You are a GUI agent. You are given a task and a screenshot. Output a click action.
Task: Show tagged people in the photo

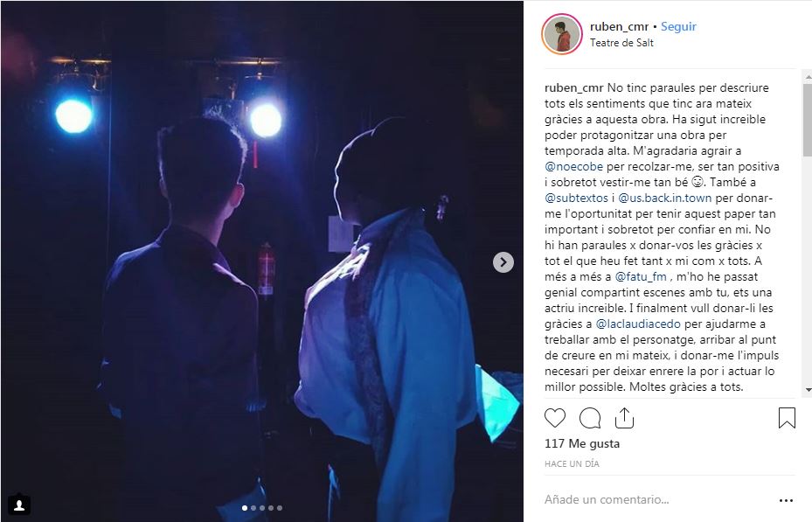[x=19, y=505]
